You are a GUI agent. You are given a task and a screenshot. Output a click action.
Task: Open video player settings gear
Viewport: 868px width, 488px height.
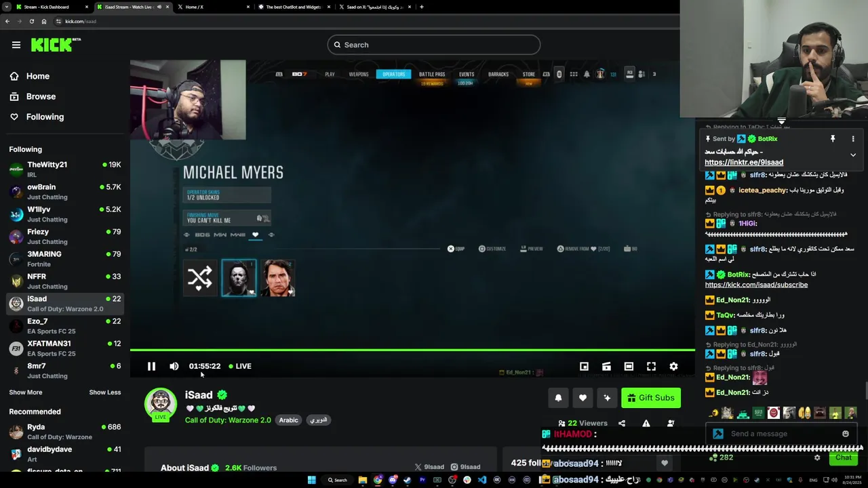(x=673, y=366)
